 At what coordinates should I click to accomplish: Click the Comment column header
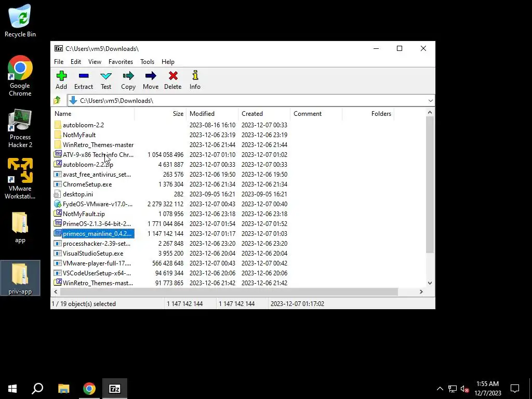point(316,114)
